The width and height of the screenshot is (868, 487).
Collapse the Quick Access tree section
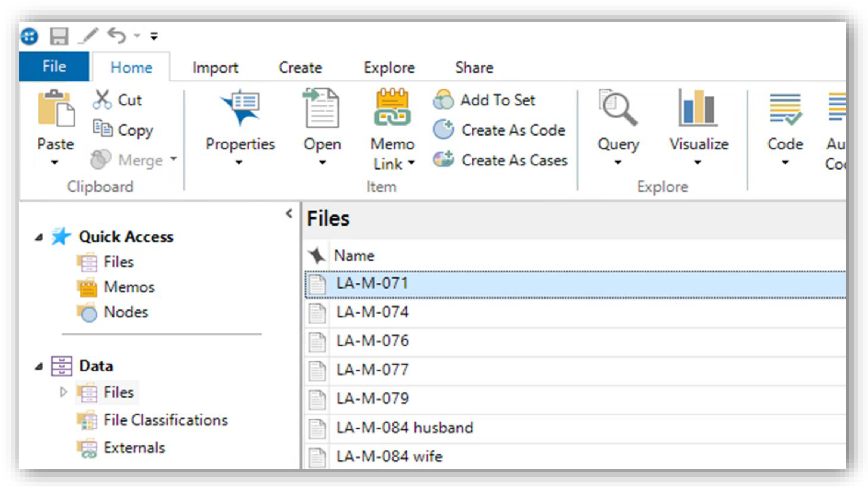(x=39, y=237)
